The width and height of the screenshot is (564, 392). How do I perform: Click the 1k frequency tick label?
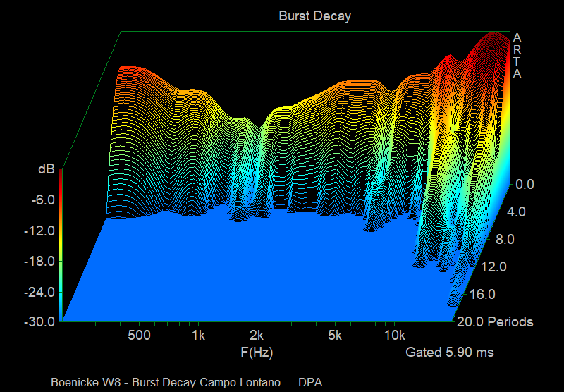click(198, 334)
